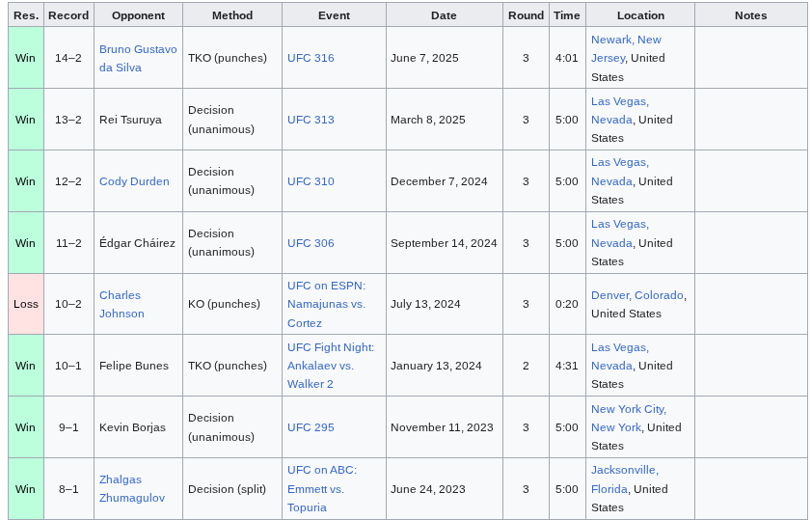Click the Felipe Bunes opponent cell
Viewport: 812px width, 520px height.
[x=138, y=366]
